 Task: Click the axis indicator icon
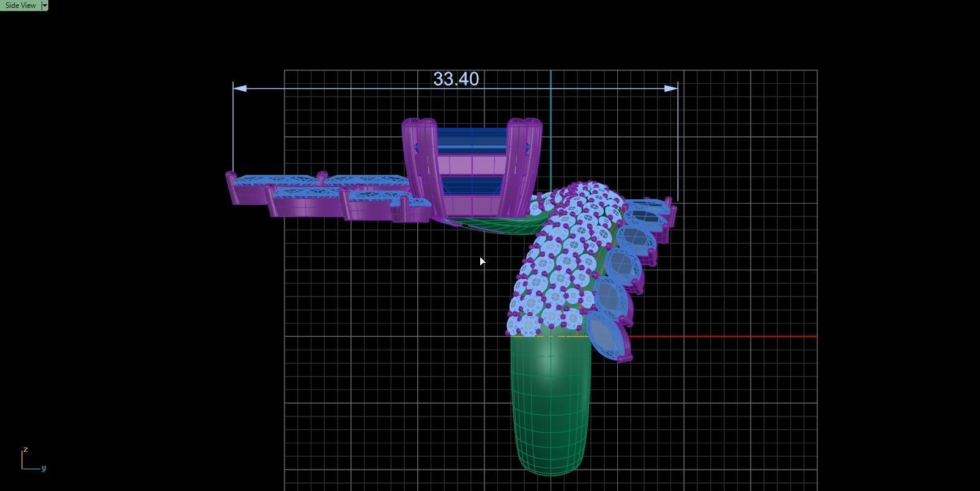34,459
